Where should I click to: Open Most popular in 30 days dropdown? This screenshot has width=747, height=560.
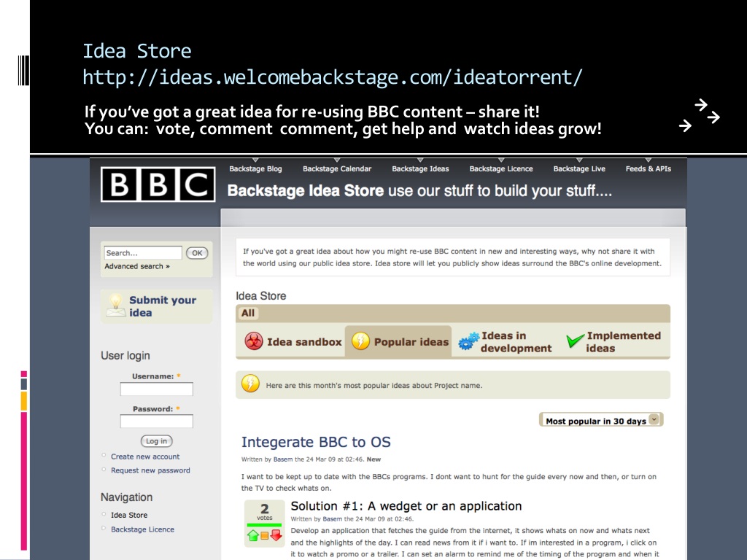click(x=601, y=421)
